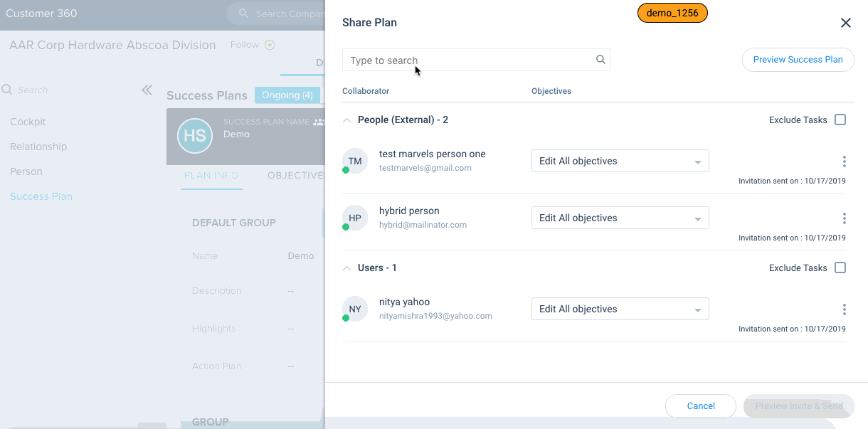Select Cockpit in the left navigation
This screenshot has width=868, height=429.
point(28,122)
